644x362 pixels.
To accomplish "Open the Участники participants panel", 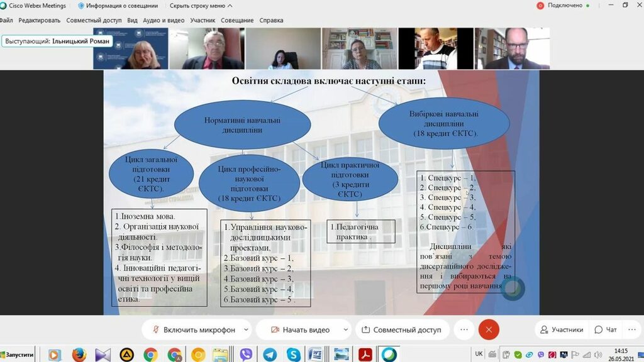I will 562,329.
